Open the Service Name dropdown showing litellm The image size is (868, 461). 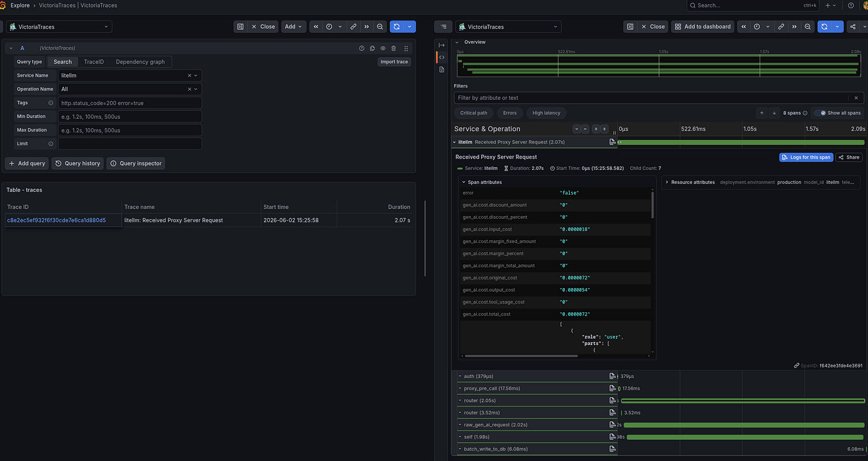click(130, 76)
